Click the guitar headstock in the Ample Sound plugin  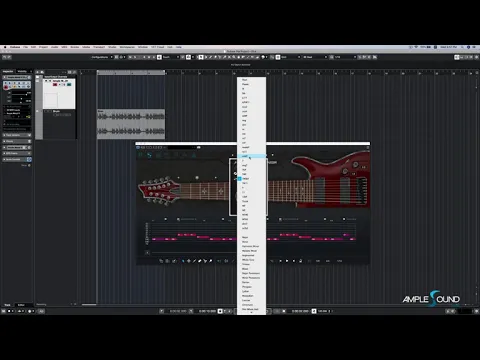tap(158, 190)
